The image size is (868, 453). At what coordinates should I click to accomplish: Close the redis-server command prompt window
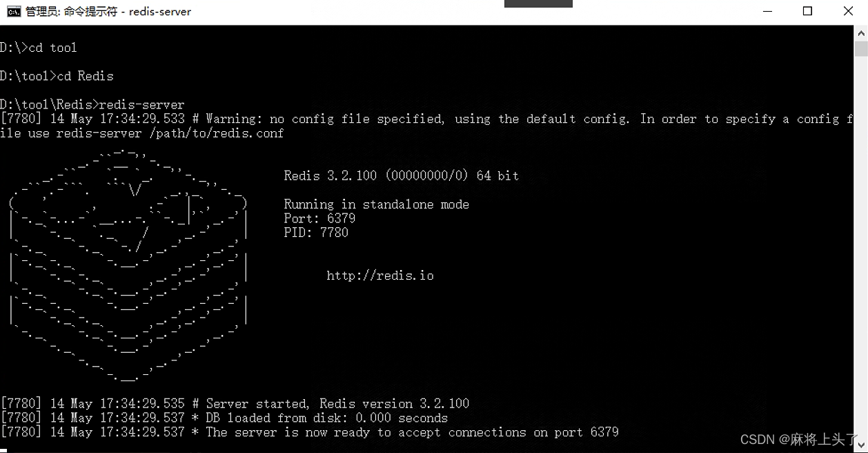tap(848, 11)
